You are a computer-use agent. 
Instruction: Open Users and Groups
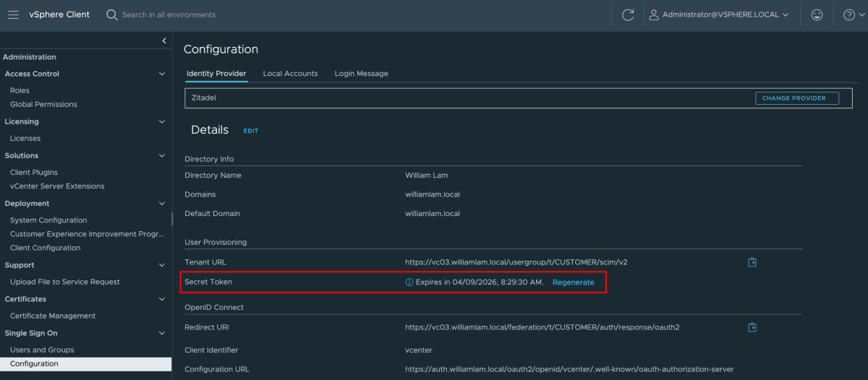(x=42, y=350)
